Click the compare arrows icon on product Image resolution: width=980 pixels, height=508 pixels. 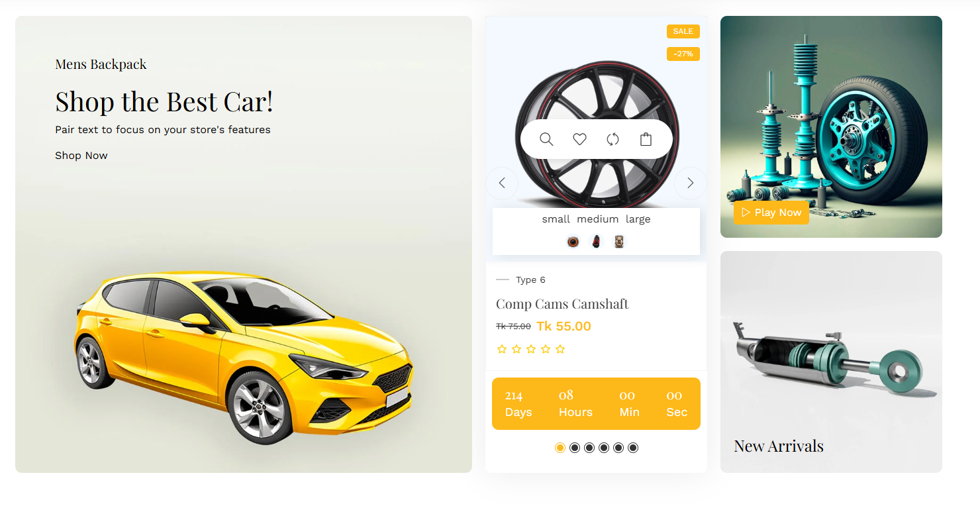[x=612, y=139]
